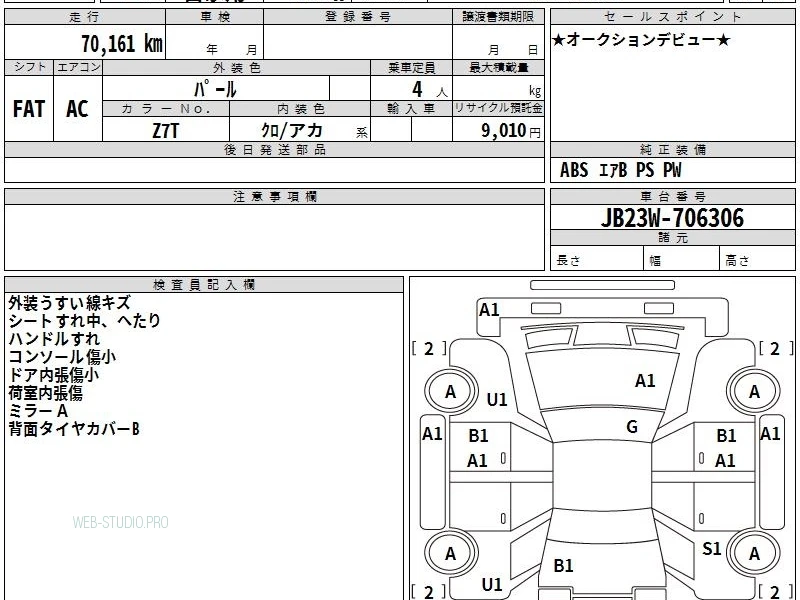The width and height of the screenshot is (800, 600).
Task: Click the 純正装備 header
Action: [672, 149]
